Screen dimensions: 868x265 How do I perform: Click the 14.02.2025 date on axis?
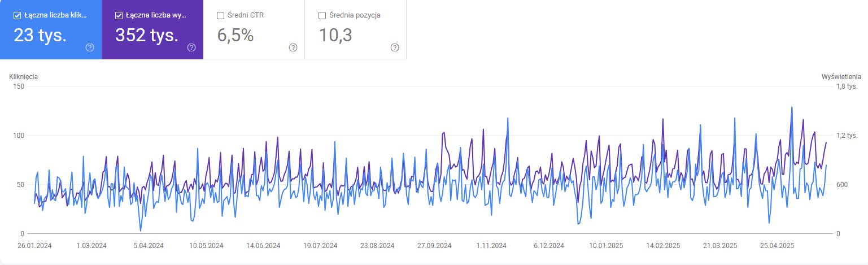click(664, 246)
